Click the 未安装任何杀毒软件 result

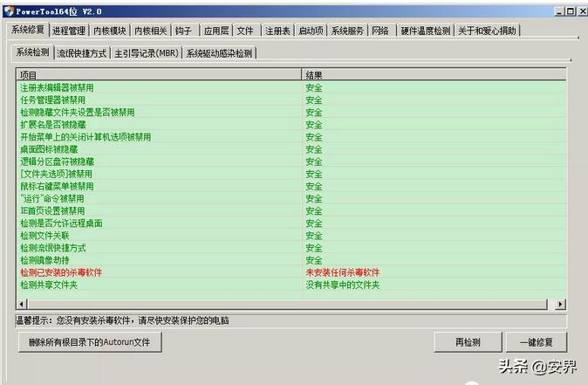click(x=342, y=272)
